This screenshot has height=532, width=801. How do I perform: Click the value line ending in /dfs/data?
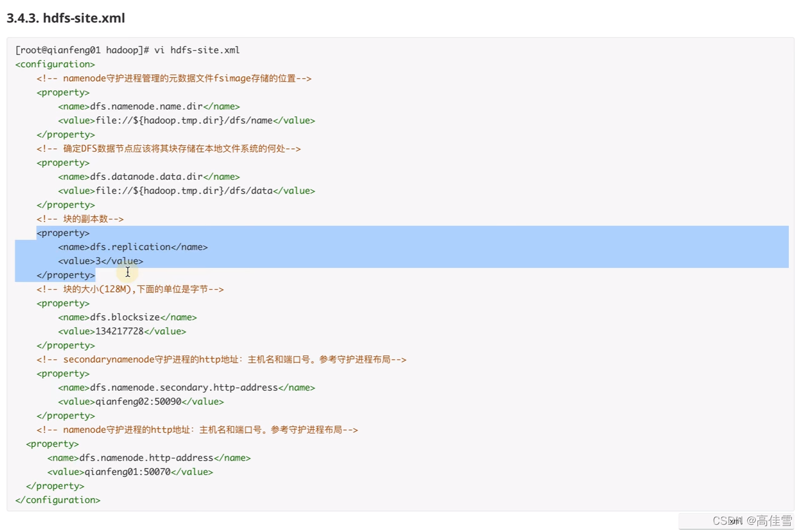pos(186,191)
